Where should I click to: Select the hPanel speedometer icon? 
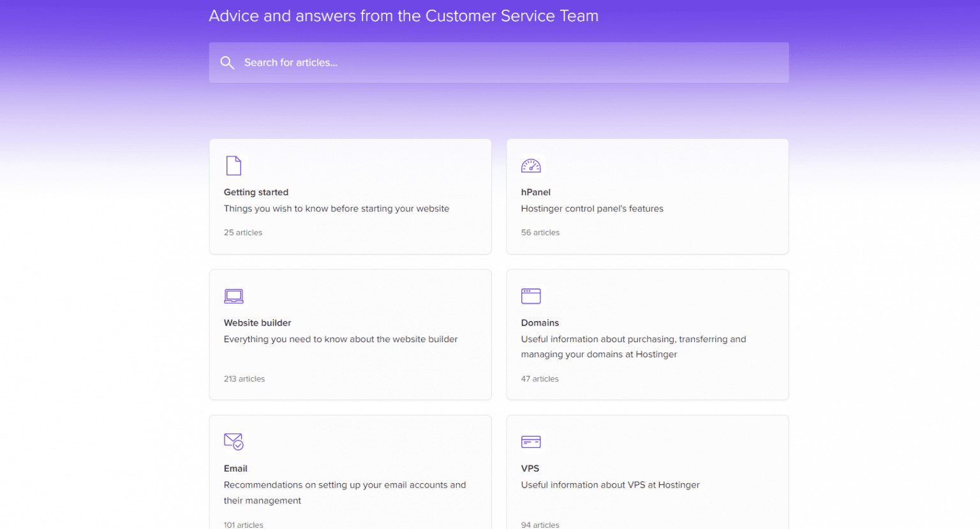coord(531,165)
